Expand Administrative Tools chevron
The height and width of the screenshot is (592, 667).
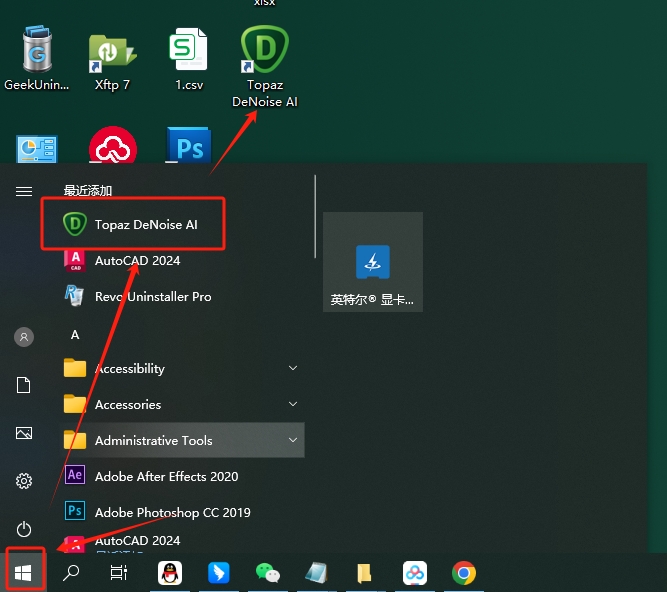(293, 440)
